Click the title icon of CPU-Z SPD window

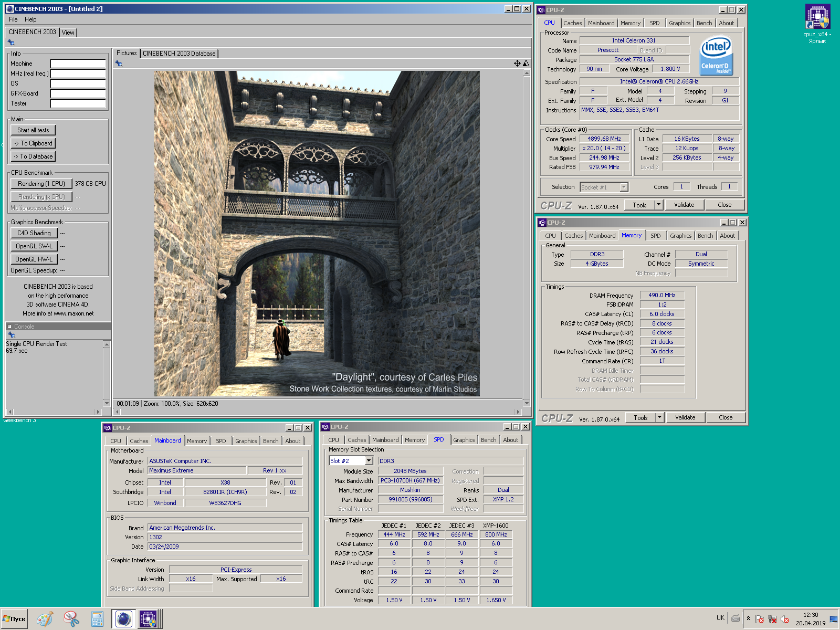325,427
